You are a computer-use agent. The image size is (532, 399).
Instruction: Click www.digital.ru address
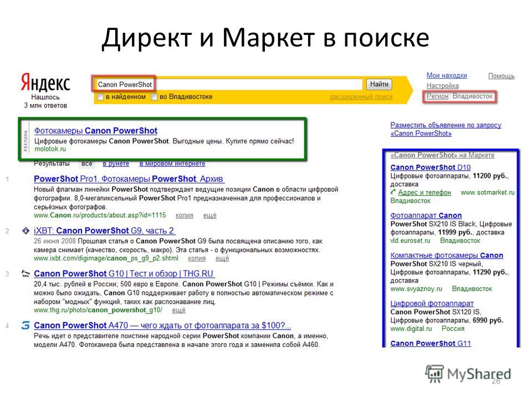[x=411, y=329]
